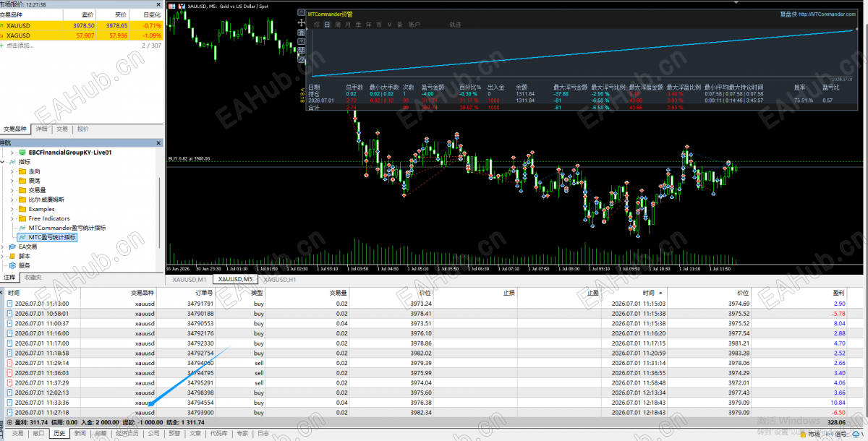This screenshot has width=868, height=441.
Task: Expand the EBCFinancialGroupKY-Live01 account node
Action: coord(12,153)
